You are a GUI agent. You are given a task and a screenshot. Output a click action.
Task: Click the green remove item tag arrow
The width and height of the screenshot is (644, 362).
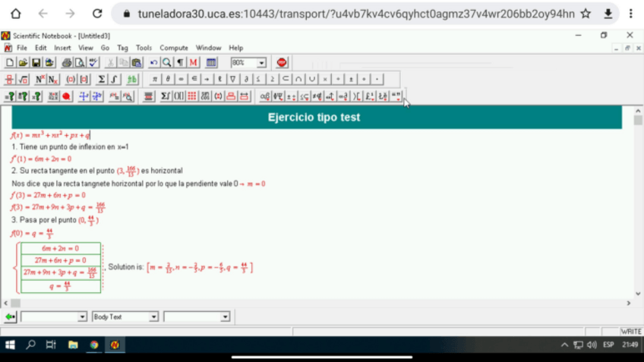(x=11, y=317)
